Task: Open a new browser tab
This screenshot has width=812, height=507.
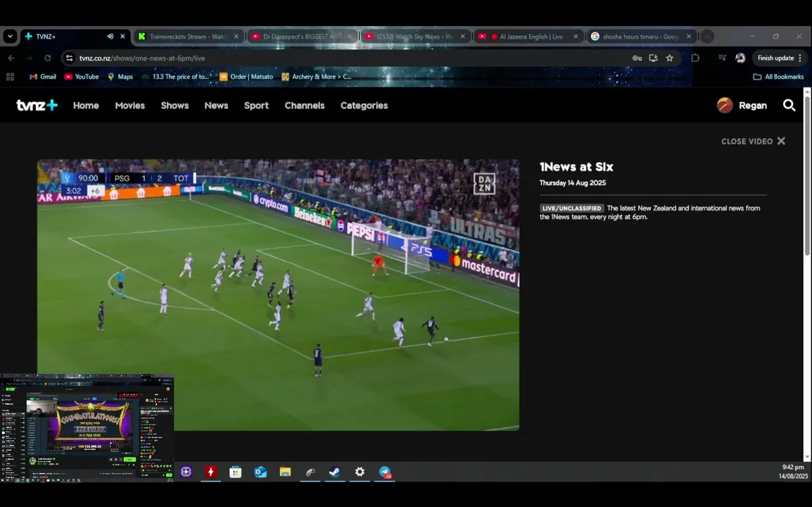Action: [707, 37]
